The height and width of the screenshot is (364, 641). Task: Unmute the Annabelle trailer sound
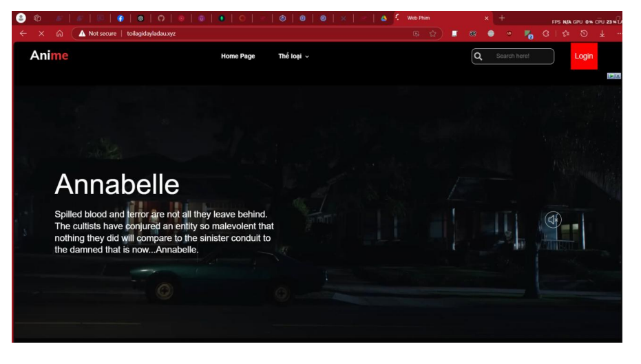point(553,220)
